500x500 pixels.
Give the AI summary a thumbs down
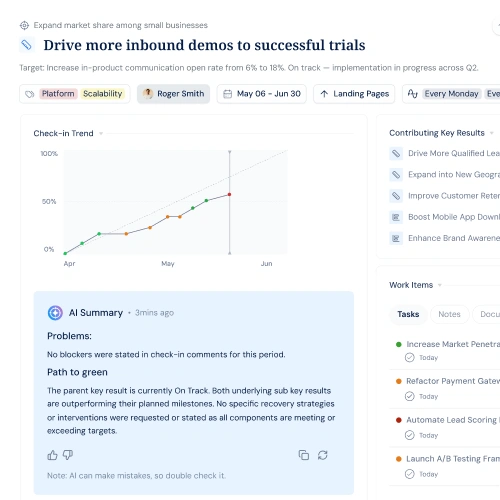point(68,455)
